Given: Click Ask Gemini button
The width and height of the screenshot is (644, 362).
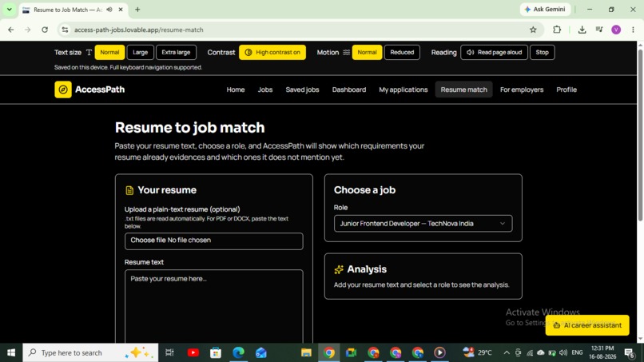Looking at the screenshot, I should coord(545,10).
